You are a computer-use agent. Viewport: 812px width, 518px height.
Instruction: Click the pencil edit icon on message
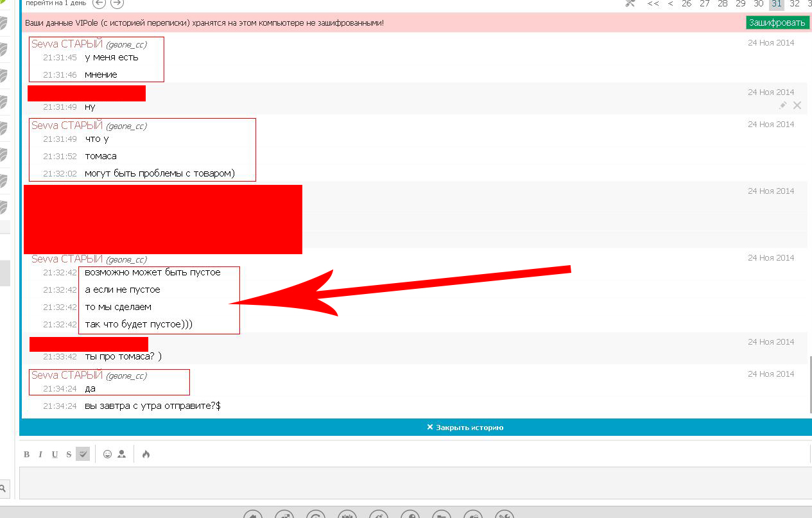(x=782, y=105)
